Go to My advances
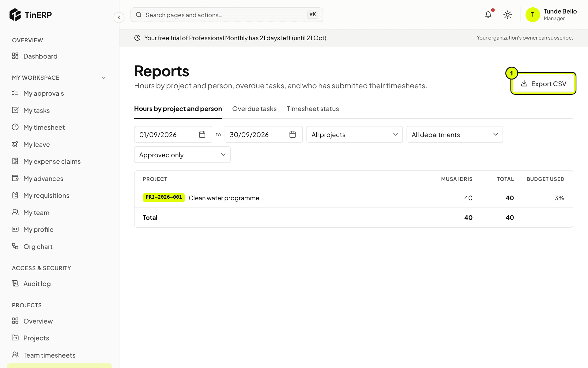Image resolution: width=588 pixels, height=368 pixels. click(59, 178)
